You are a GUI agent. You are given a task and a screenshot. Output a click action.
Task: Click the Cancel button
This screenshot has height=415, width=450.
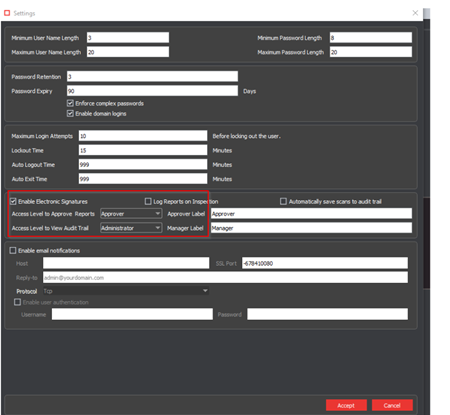coord(392,405)
